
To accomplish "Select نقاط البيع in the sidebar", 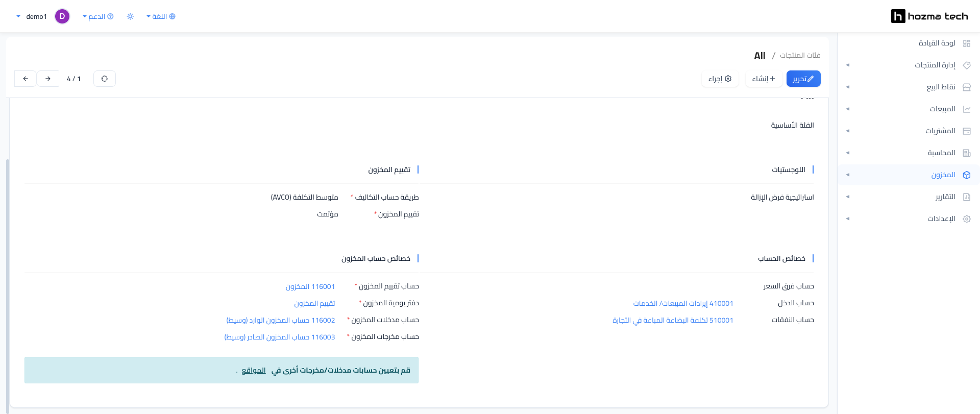I will (941, 87).
